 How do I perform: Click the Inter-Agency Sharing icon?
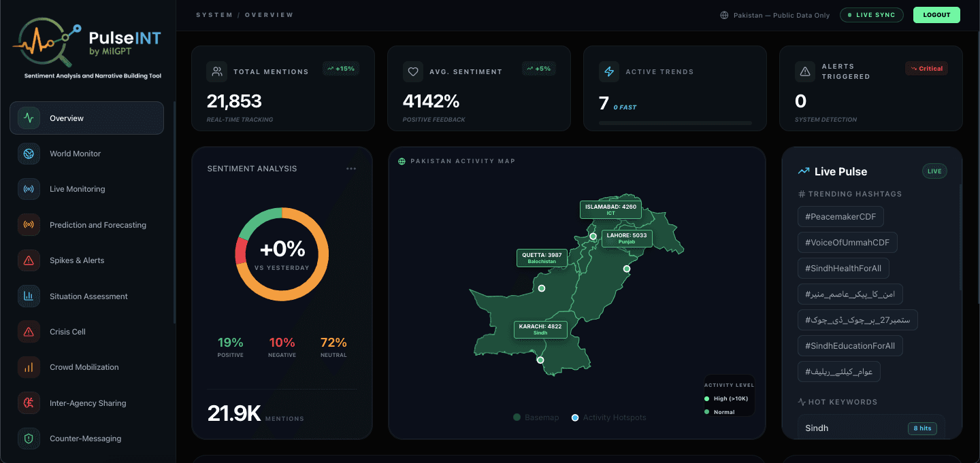(x=29, y=403)
